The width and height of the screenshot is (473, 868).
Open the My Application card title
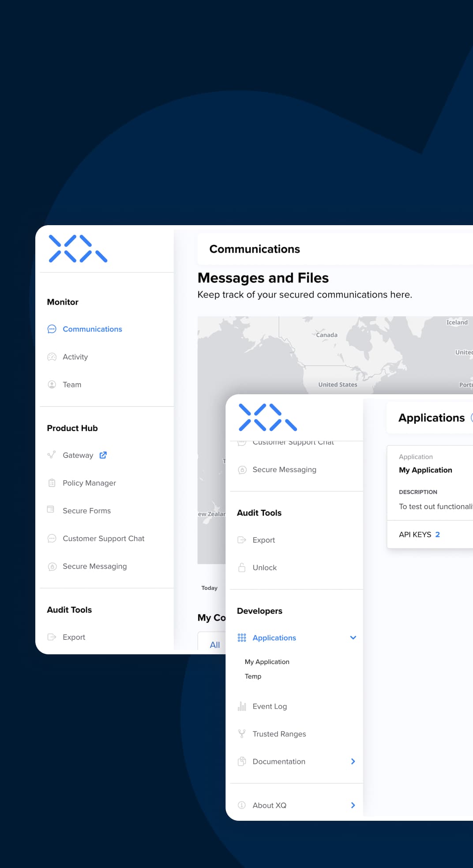tap(425, 470)
